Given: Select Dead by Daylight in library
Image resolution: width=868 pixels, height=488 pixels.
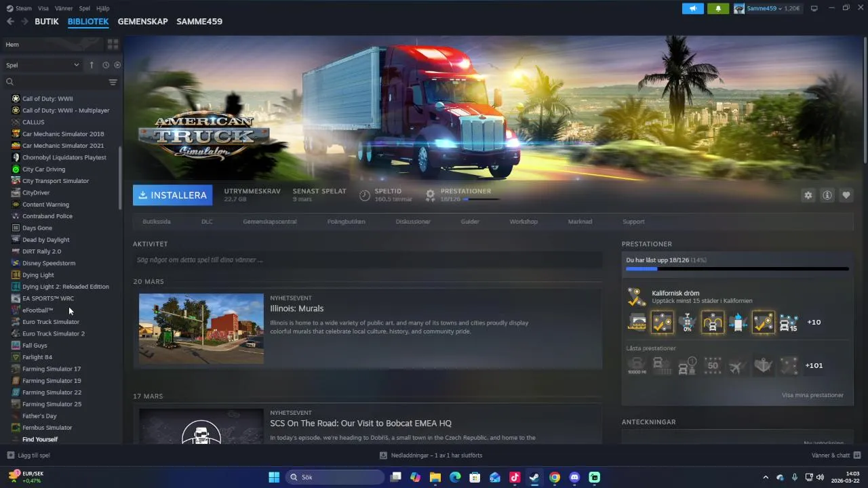Looking at the screenshot, I should click(45, 239).
